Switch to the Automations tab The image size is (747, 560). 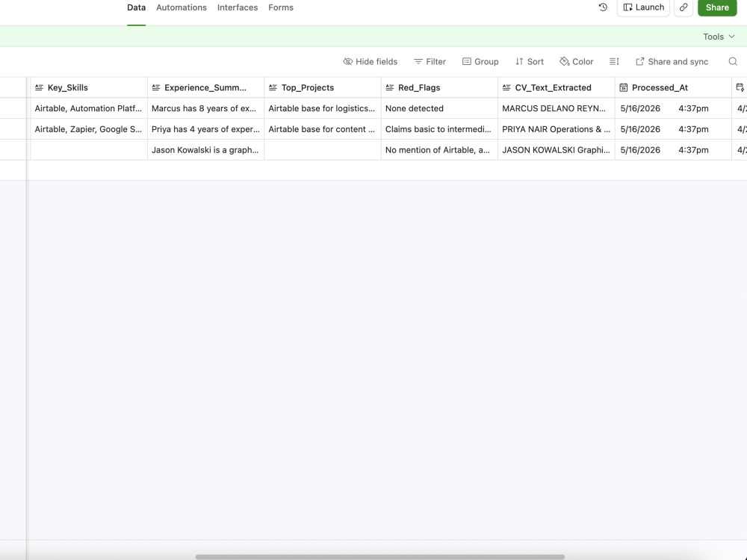[182, 7]
